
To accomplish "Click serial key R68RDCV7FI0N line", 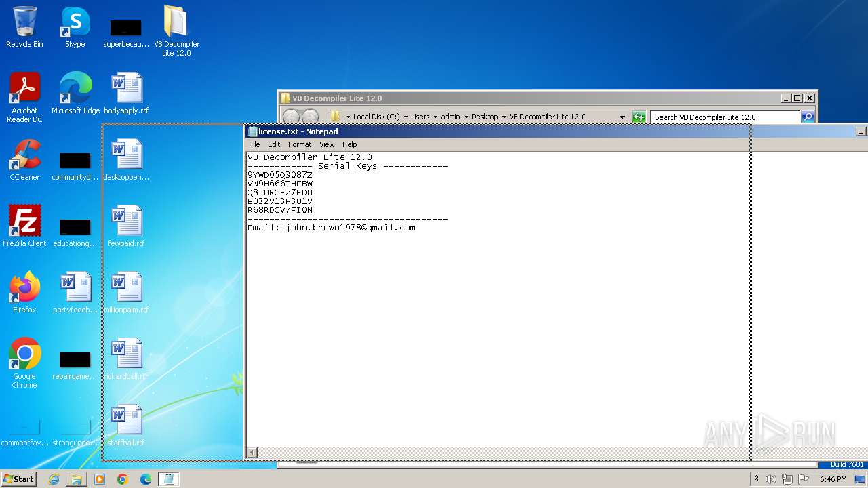I will (280, 210).
